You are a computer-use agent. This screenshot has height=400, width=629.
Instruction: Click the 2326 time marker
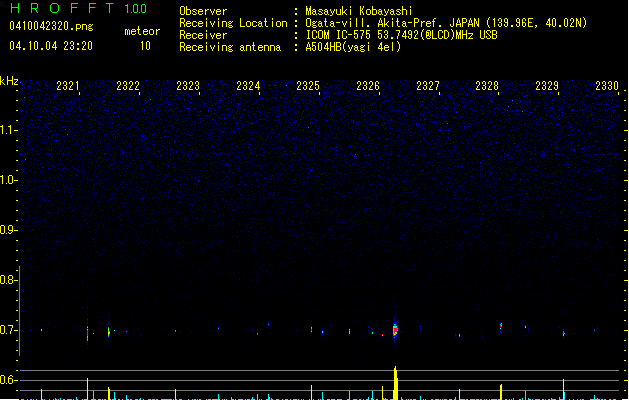coord(368,86)
